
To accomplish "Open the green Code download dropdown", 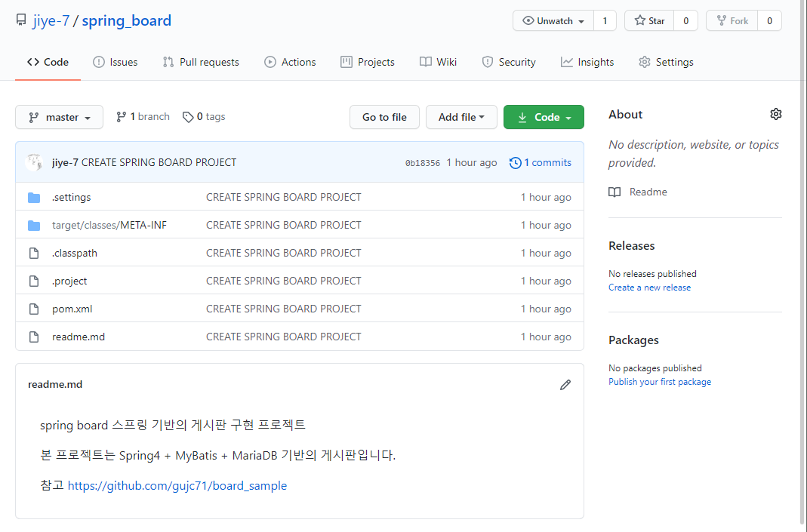I will [x=544, y=117].
